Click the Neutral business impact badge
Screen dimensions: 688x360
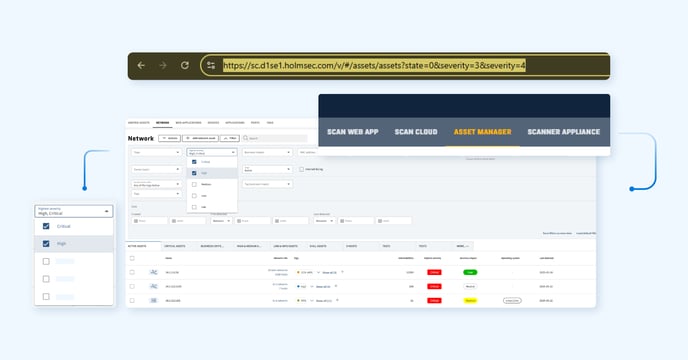tap(470, 286)
